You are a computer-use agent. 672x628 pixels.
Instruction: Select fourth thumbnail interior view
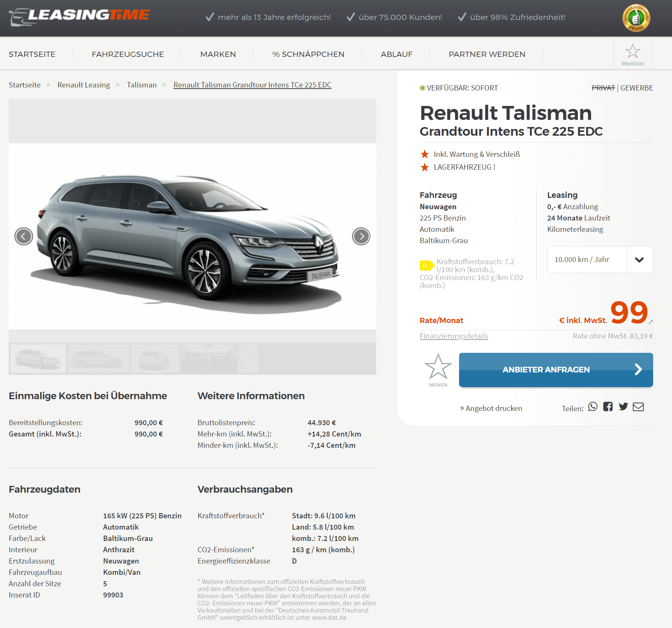click(209, 358)
